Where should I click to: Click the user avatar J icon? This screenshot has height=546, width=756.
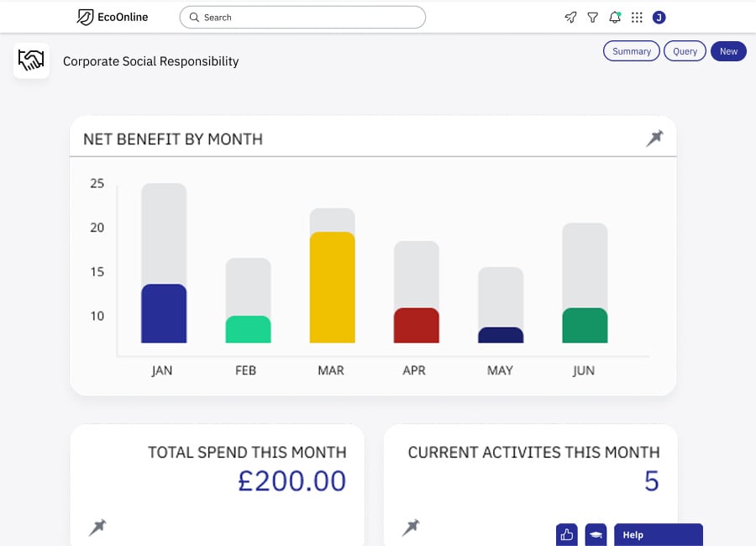click(x=659, y=17)
